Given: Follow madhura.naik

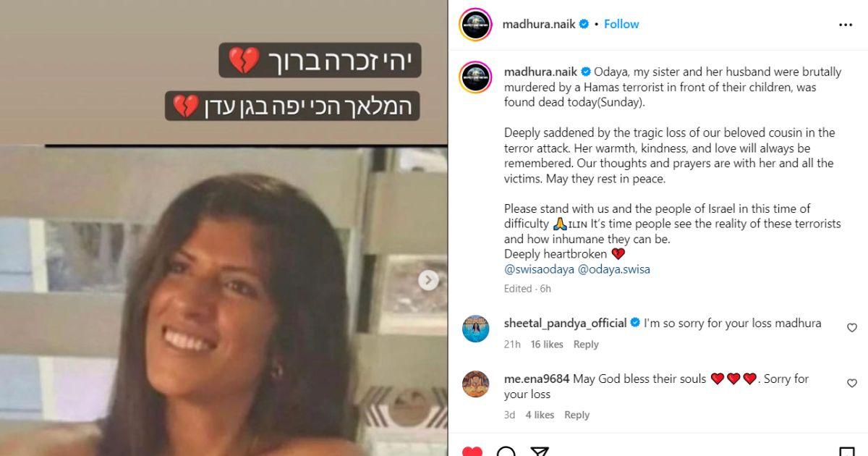Looking at the screenshot, I should click(x=621, y=24).
